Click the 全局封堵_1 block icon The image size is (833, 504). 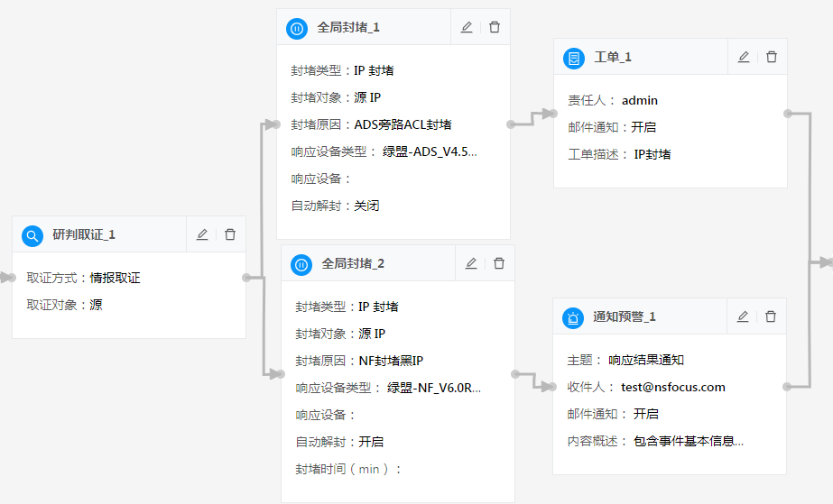click(x=297, y=28)
